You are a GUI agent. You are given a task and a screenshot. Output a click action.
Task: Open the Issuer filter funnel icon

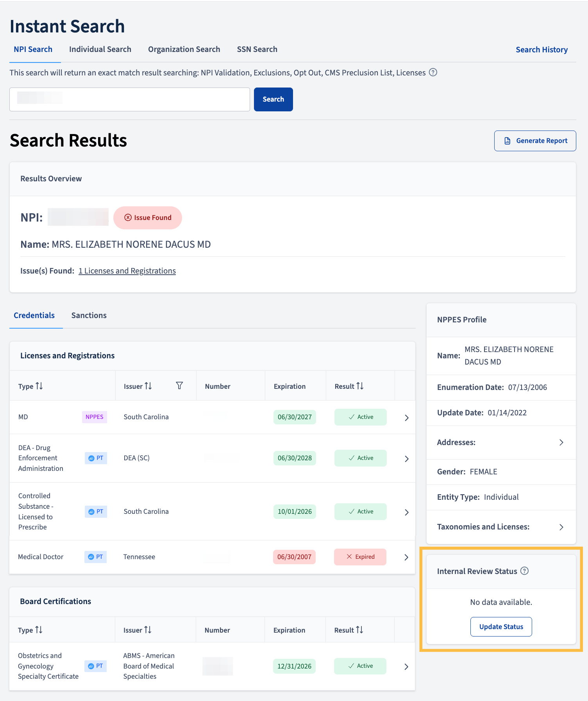click(x=179, y=386)
